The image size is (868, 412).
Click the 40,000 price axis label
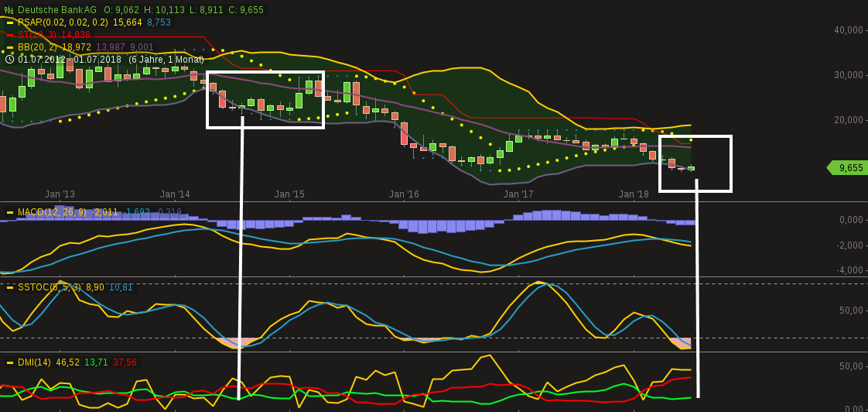[x=848, y=30]
